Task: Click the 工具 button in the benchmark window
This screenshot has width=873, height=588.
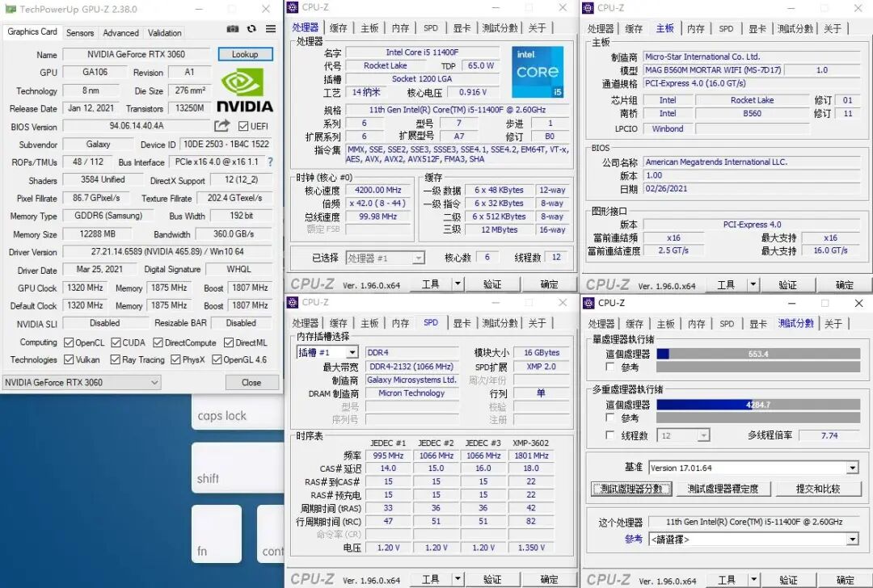Action: coord(727,580)
